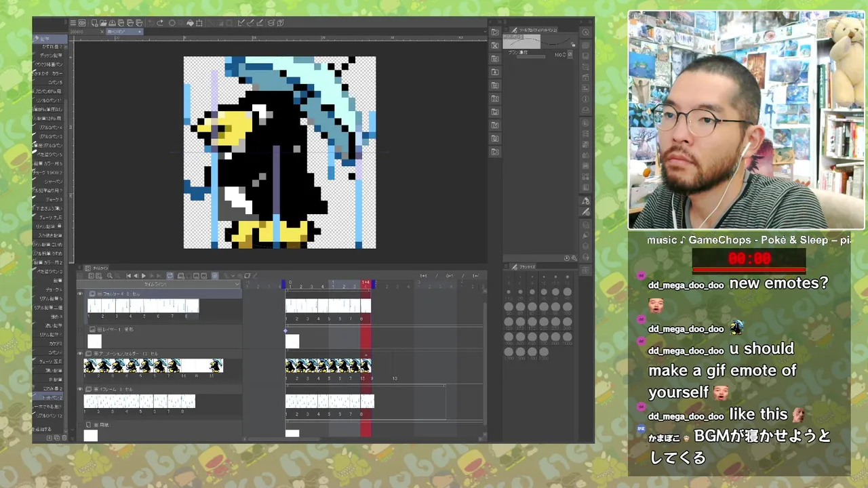Click the 00:00 stream timer
The width and height of the screenshot is (868, 488).
click(x=749, y=258)
